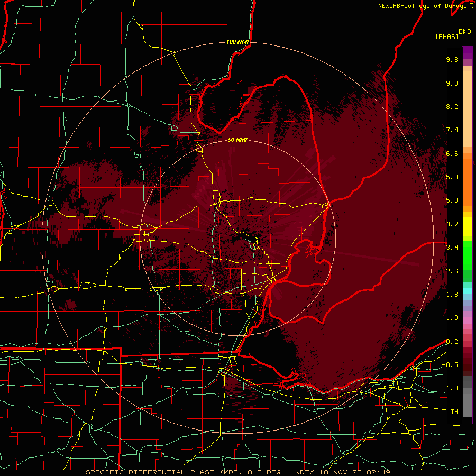Image resolution: width=476 pixels, height=476 pixels.
Task: Click the [PHAS] label above the color bar
Action: [447, 37]
